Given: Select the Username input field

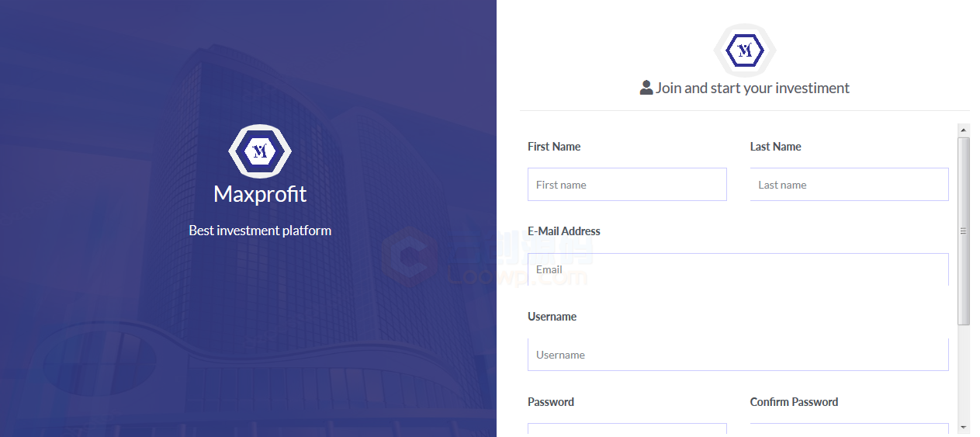Looking at the screenshot, I should (x=738, y=355).
